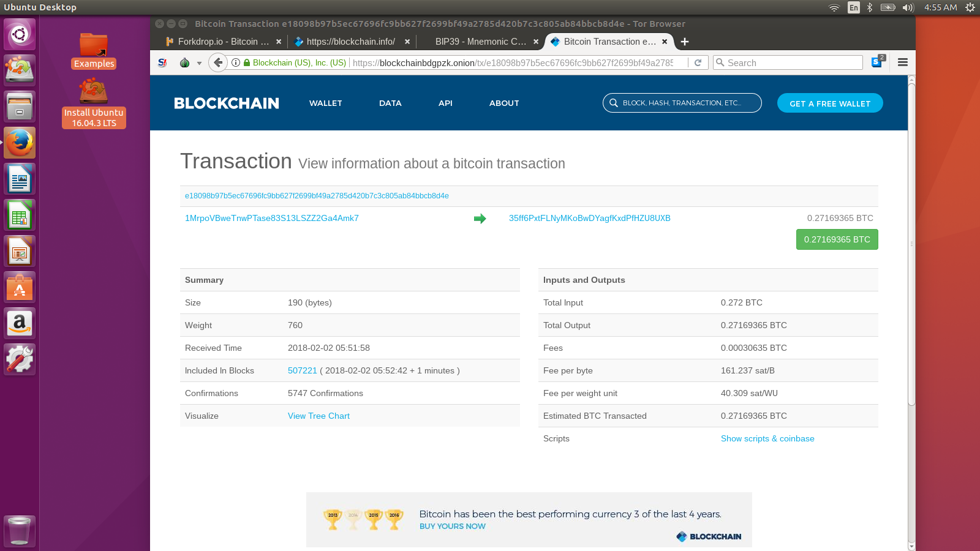
Task: Click the BLOCKCHAIN logo in the header
Action: [227, 103]
